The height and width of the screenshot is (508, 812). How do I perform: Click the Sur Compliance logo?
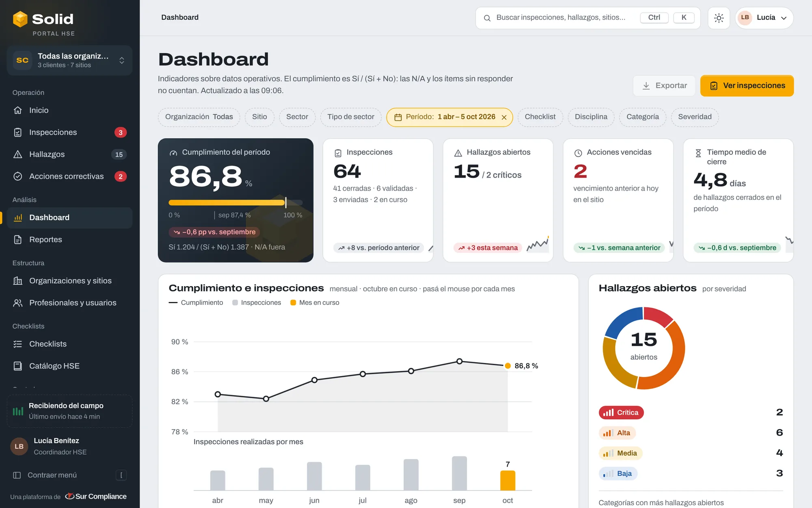(x=96, y=496)
